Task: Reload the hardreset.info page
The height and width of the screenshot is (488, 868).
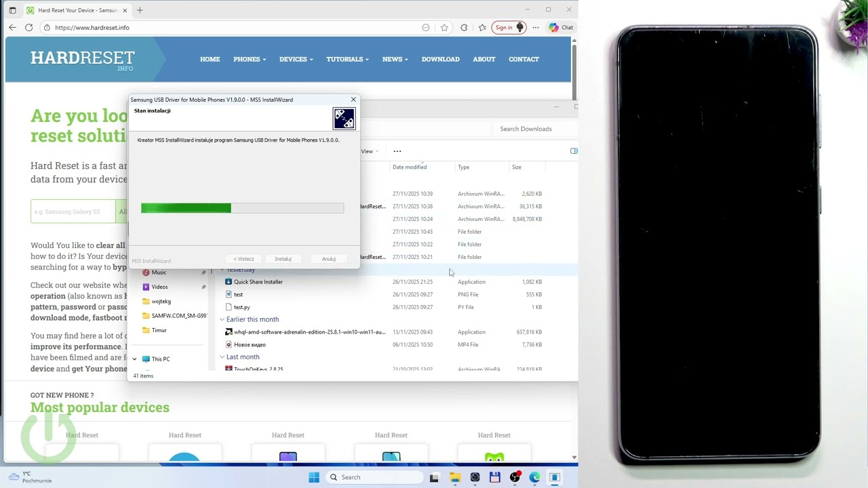Action: (28, 28)
